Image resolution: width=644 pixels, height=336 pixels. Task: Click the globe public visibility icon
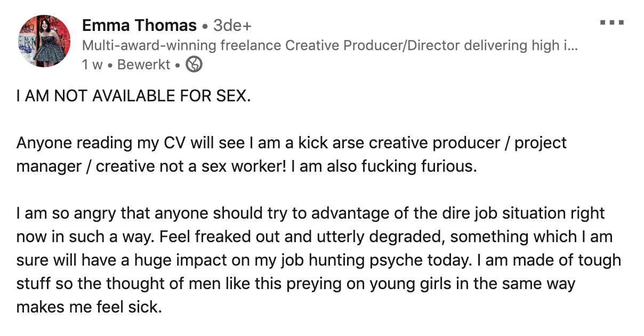pos(194,65)
